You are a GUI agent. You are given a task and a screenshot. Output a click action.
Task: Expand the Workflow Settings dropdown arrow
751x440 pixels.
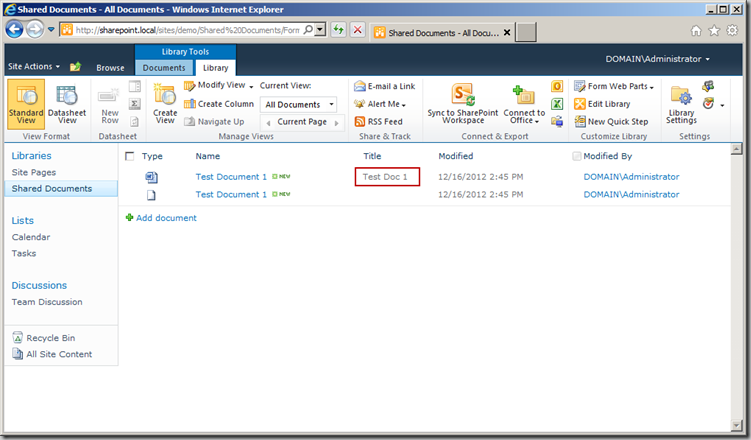(722, 105)
